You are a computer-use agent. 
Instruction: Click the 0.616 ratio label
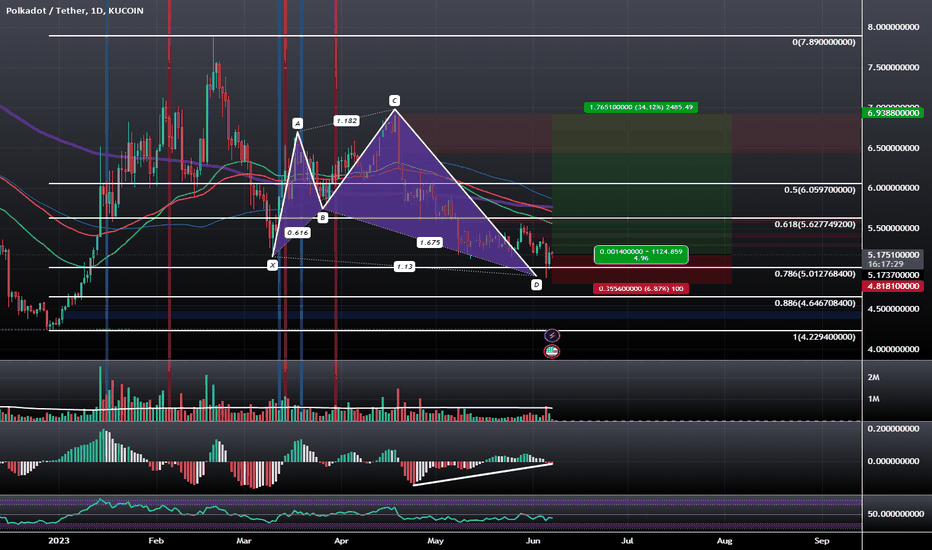click(x=297, y=232)
